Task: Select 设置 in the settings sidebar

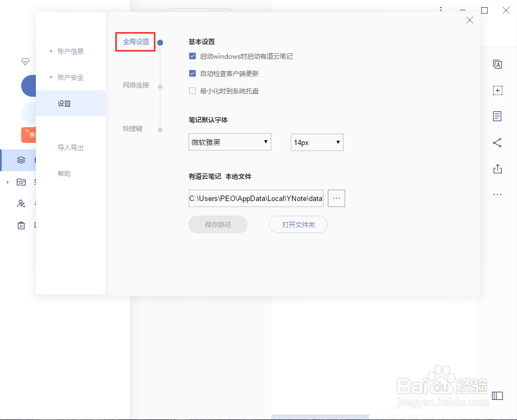Action: pos(71,103)
